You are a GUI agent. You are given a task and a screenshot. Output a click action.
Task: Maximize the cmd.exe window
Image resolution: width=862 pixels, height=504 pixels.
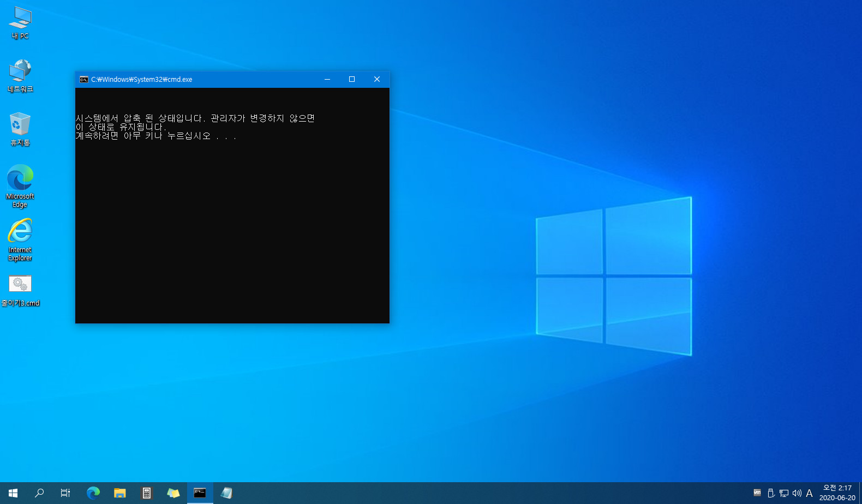pyautogui.click(x=352, y=80)
